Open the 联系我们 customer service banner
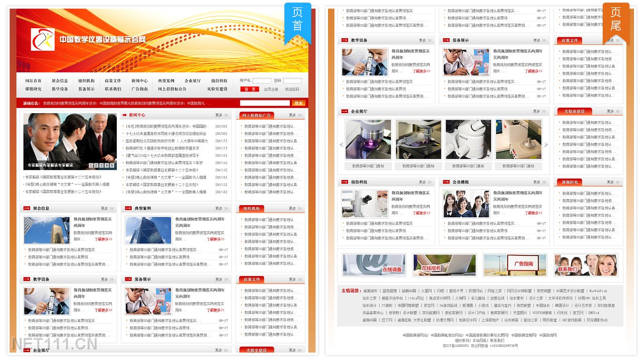The width and height of the screenshot is (644, 362). click(x=585, y=265)
